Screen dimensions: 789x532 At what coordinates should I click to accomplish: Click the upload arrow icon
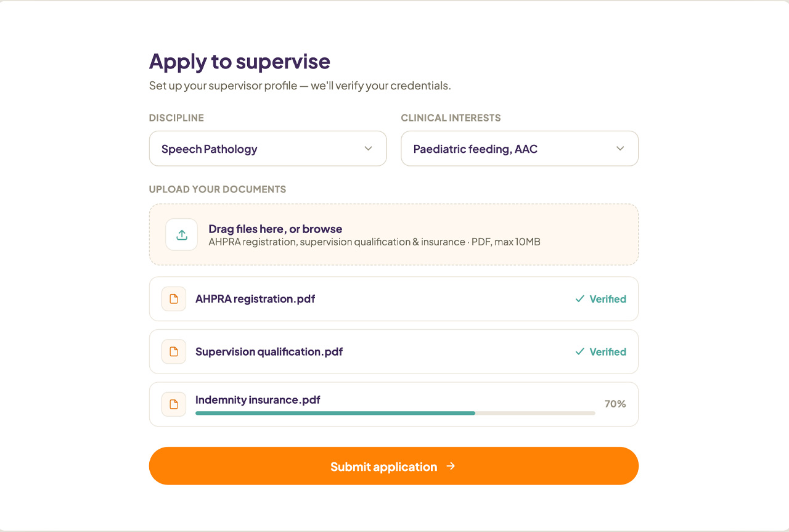182,235
